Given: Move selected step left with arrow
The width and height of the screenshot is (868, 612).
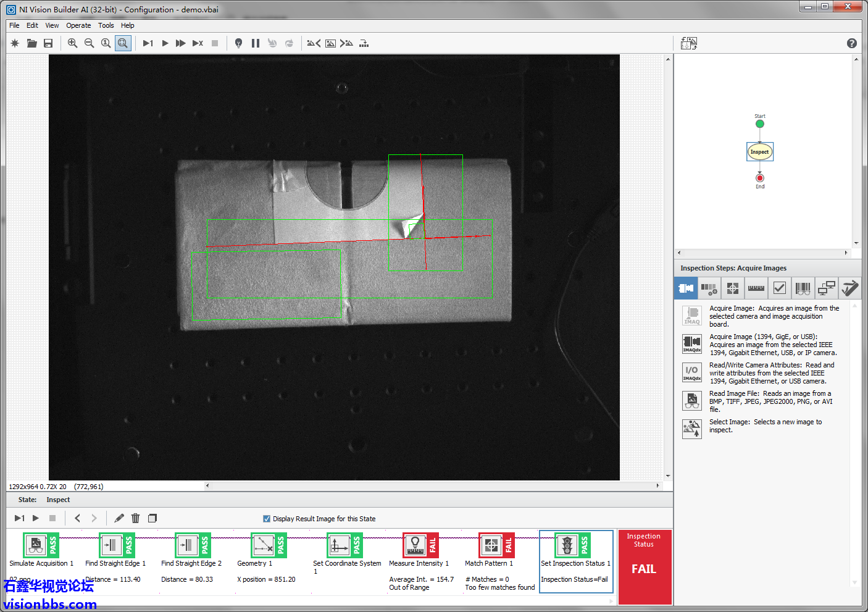Looking at the screenshot, I should point(77,518).
